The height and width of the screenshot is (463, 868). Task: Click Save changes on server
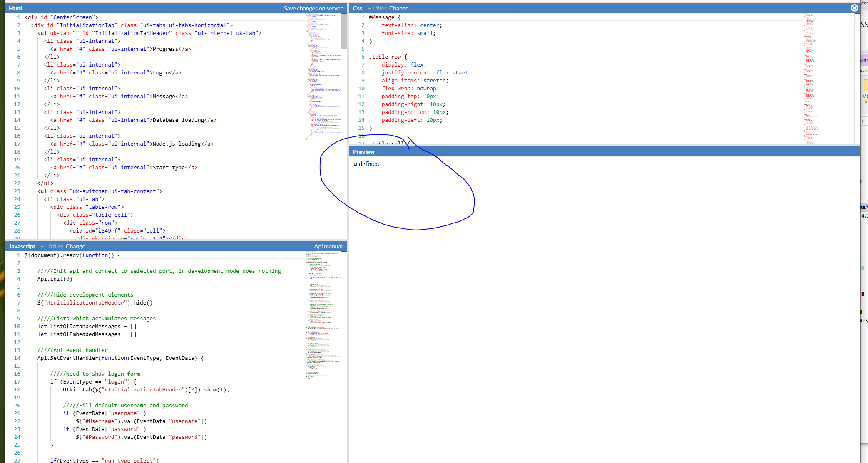point(313,8)
